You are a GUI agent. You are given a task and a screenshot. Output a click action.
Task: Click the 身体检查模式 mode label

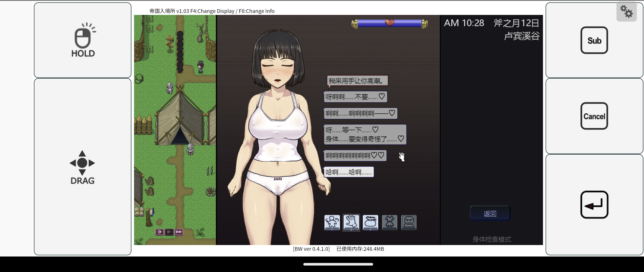492,239
